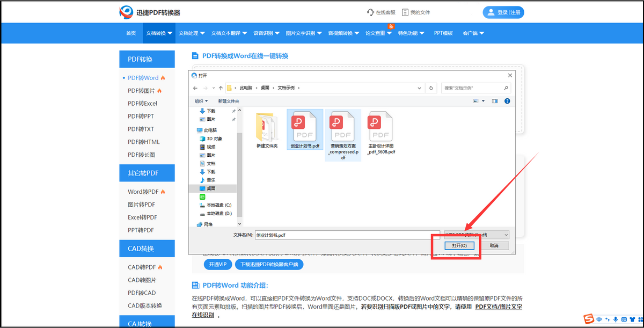Select PDF转TXT in the sidebar
The width and height of the screenshot is (644, 328).
(x=141, y=129)
